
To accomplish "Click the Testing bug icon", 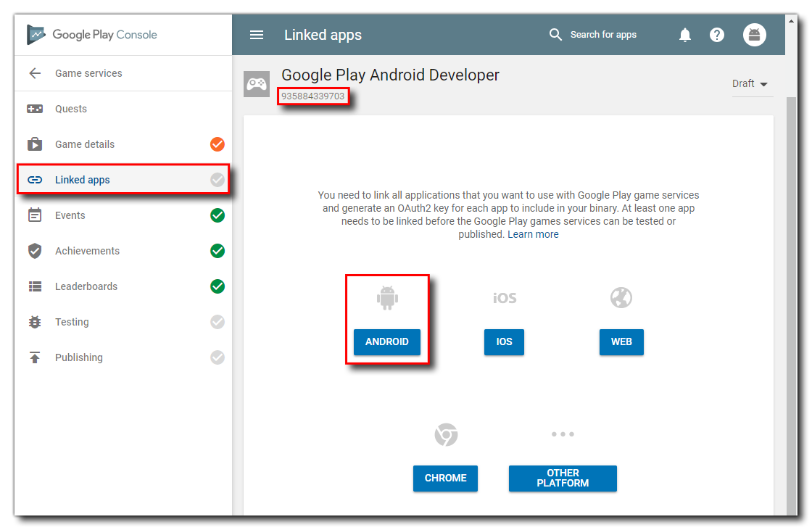I will click(35, 322).
